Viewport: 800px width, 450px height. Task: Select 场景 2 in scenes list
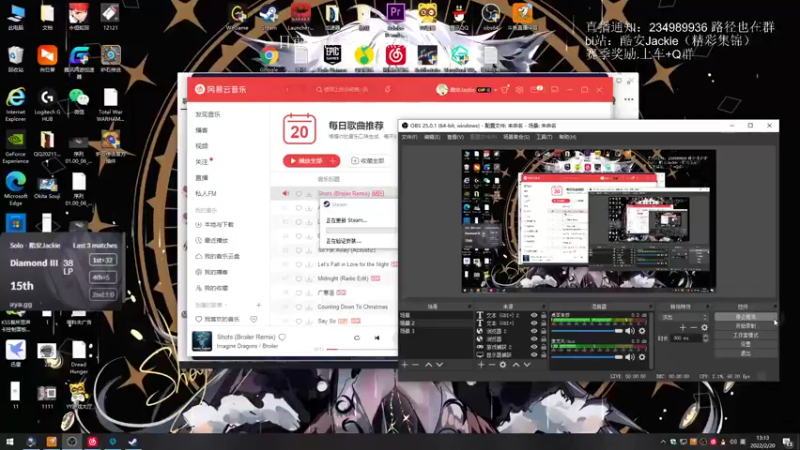click(x=436, y=323)
